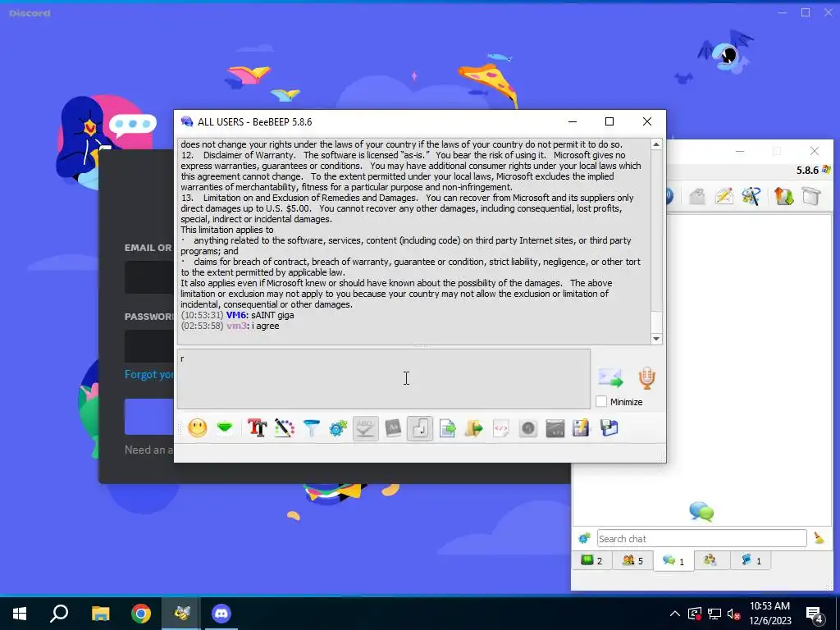Screen dimensions: 840x630
Task: Record a voice message with the microphone
Action: 646,377
